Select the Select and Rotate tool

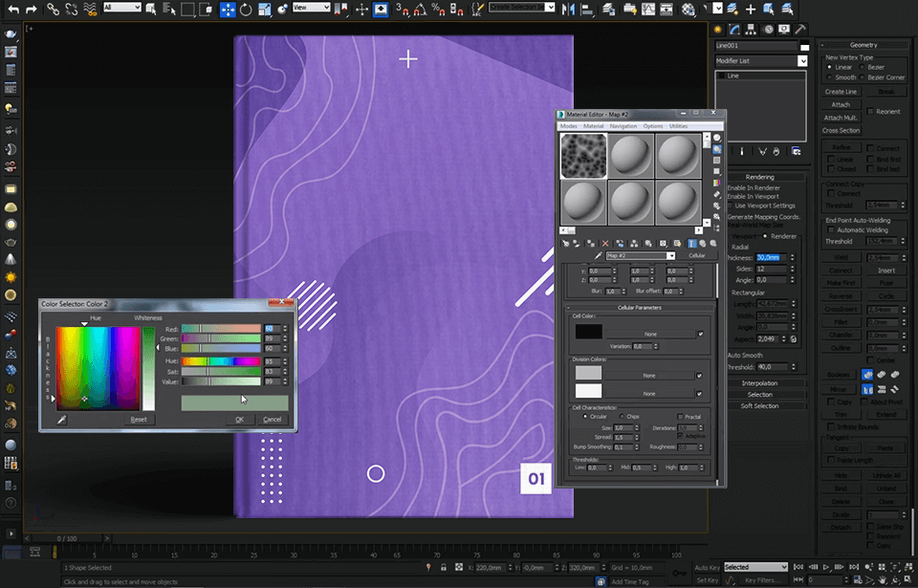[x=247, y=9]
